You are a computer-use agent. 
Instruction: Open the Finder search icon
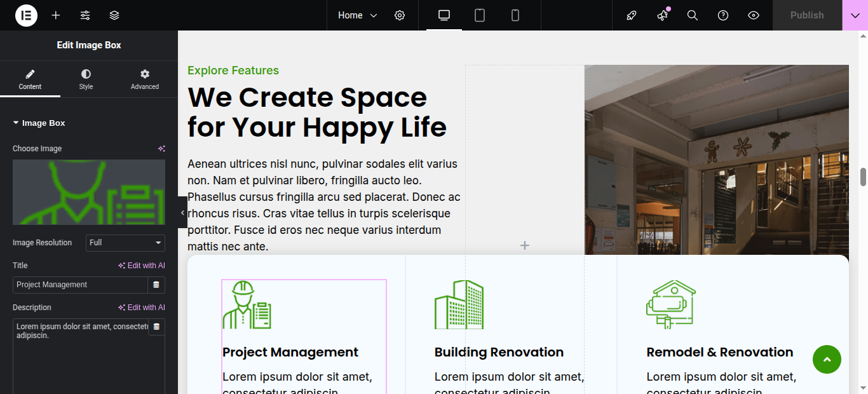(693, 15)
